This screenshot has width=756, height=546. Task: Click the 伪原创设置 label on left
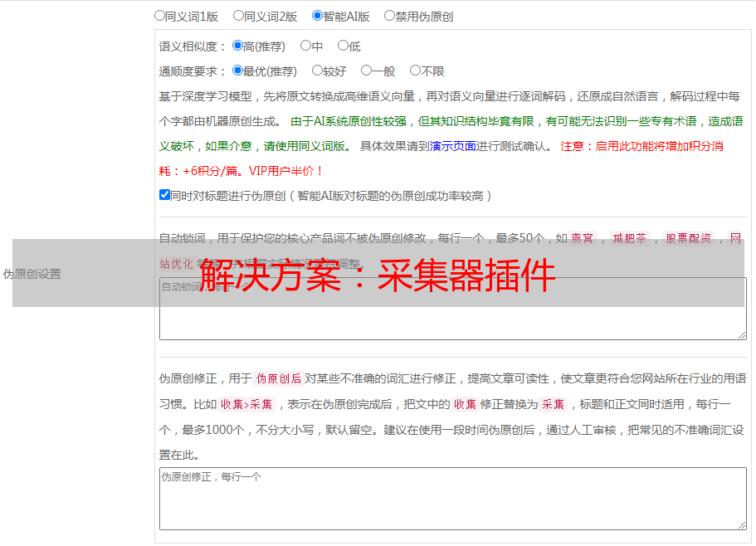pos(32,274)
